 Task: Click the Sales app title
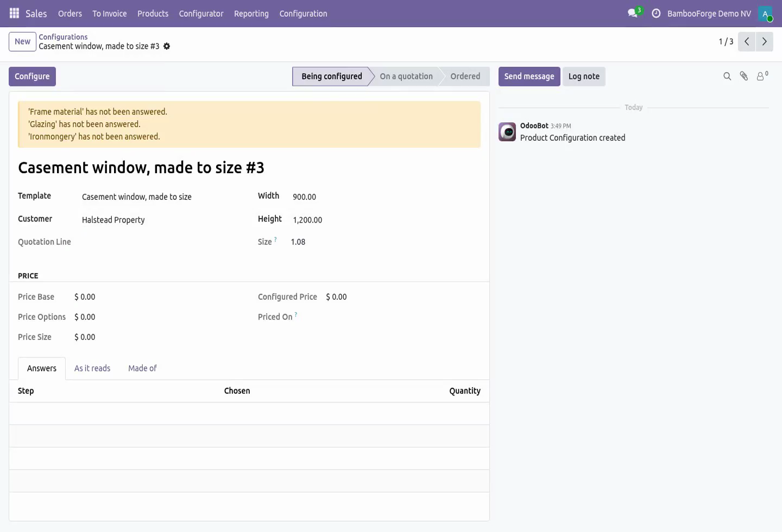36,14
